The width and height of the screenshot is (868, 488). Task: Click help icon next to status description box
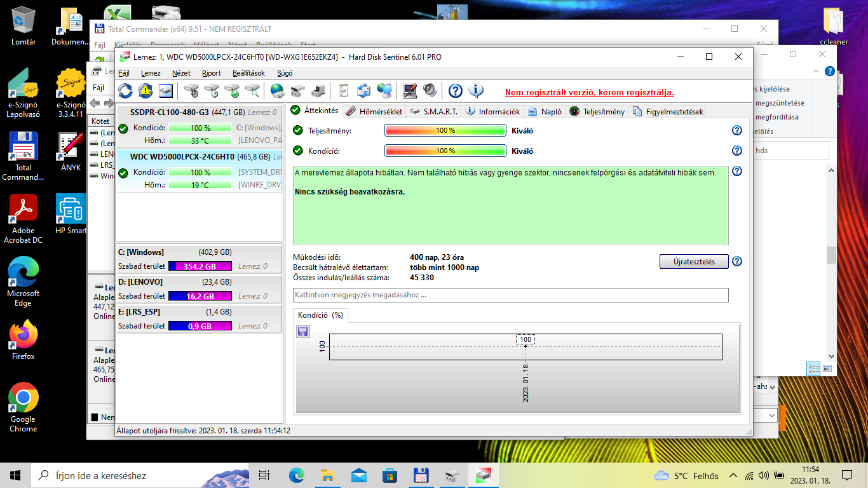(737, 171)
